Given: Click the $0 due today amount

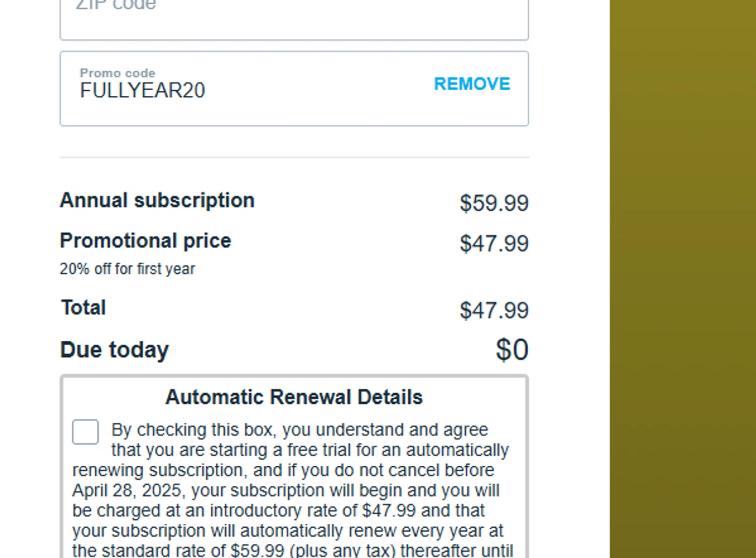Looking at the screenshot, I should [512, 350].
